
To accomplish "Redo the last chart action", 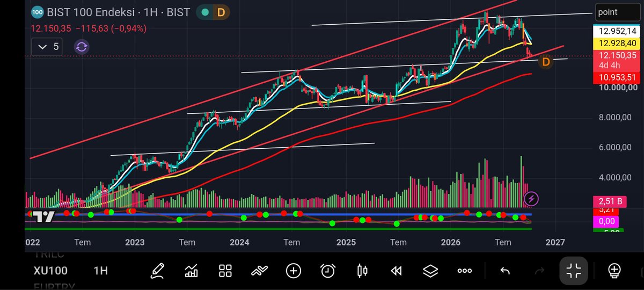I will pos(541,271).
